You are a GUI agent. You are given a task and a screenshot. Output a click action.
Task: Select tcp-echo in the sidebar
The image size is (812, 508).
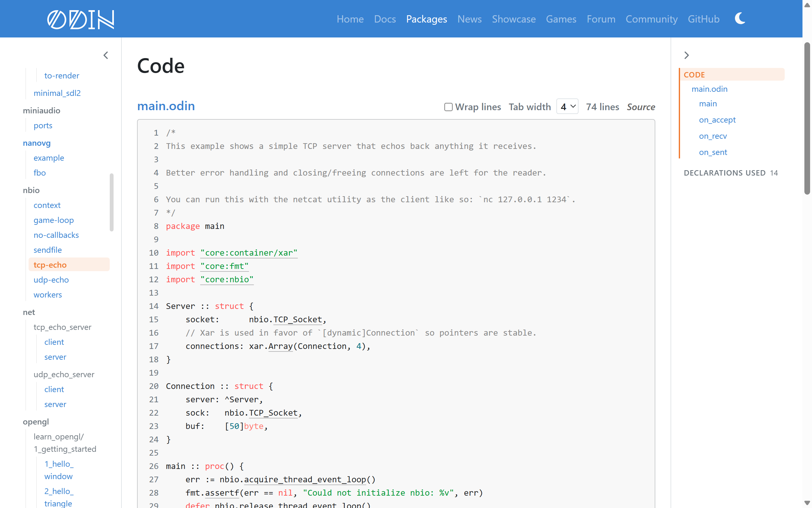click(69, 265)
